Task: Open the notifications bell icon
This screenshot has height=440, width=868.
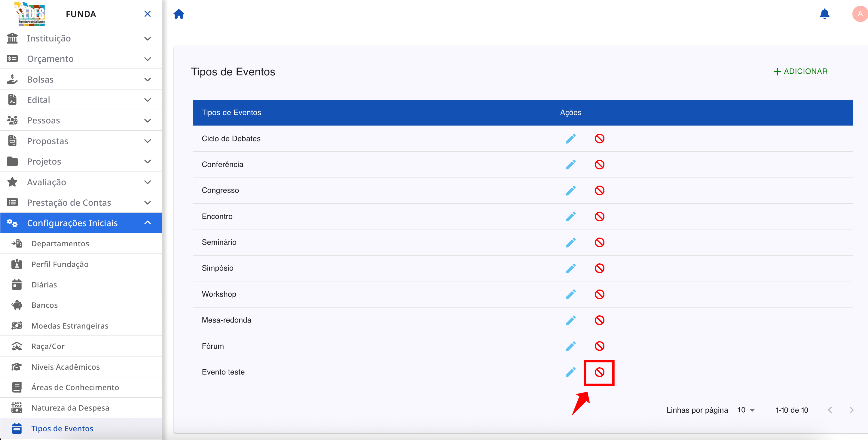Action: [825, 14]
